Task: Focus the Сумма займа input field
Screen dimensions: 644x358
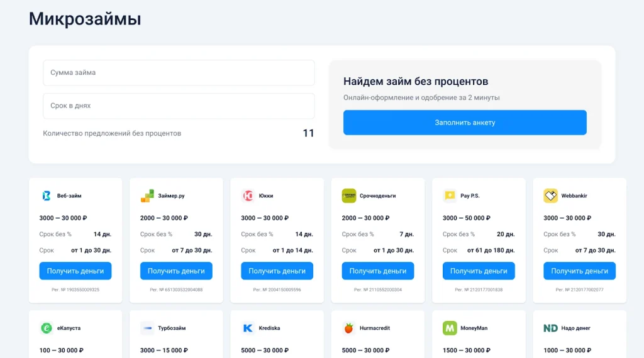Action: coord(179,73)
